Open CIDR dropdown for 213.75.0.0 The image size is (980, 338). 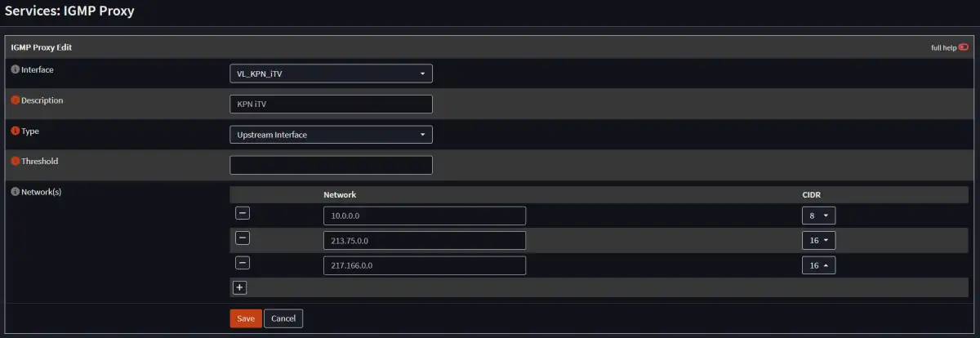(x=818, y=241)
